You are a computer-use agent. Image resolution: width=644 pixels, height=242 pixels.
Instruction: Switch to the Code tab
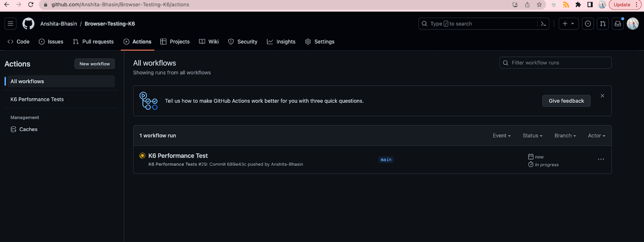pyautogui.click(x=19, y=42)
